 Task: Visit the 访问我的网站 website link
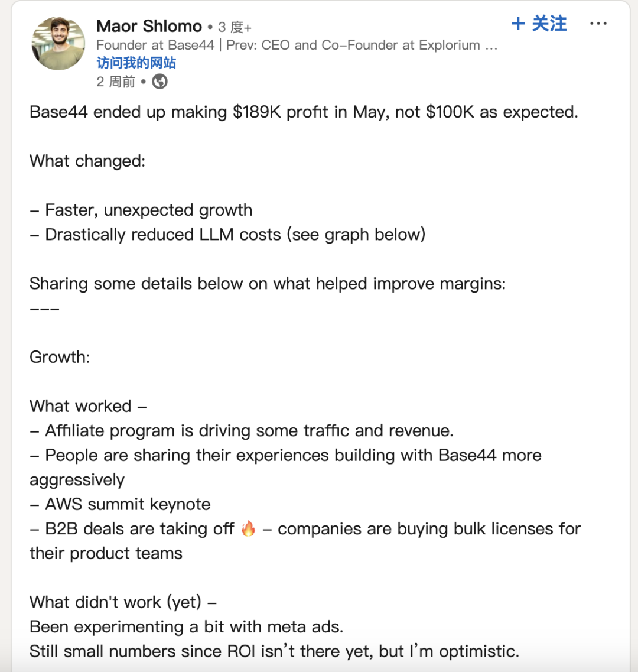pyautogui.click(x=136, y=63)
